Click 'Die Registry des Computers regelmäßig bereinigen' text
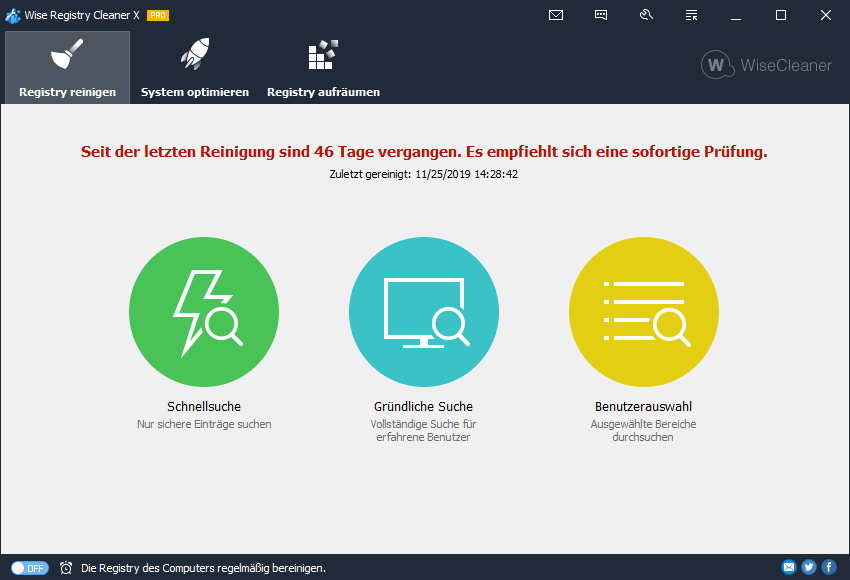This screenshot has height=580, width=850. coord(203,568)
